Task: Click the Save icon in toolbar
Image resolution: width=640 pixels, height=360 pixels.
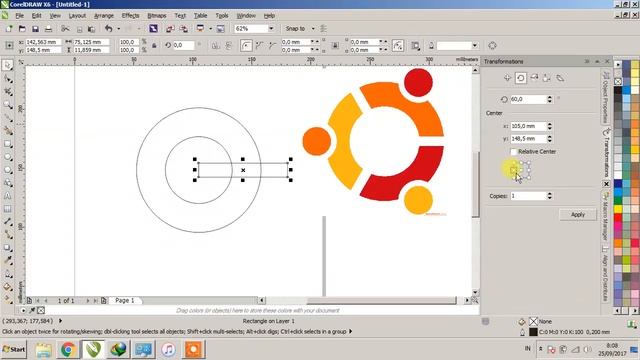Action: (35, 29)
